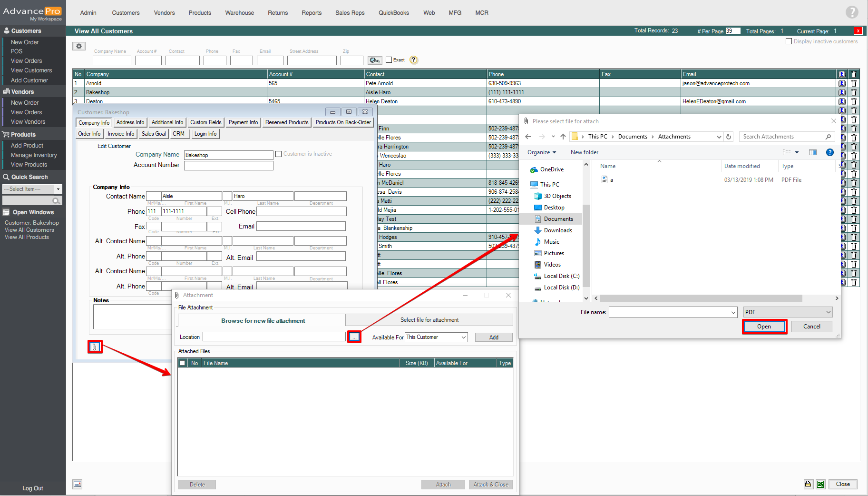
Task: Click the search key icon next to Zip
Action: tap(375, 60)
